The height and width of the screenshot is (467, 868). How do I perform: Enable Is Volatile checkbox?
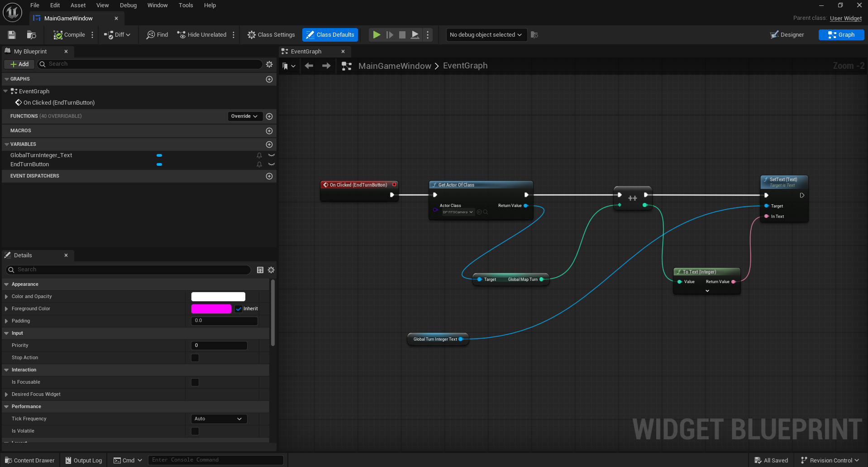pos(195,431)
